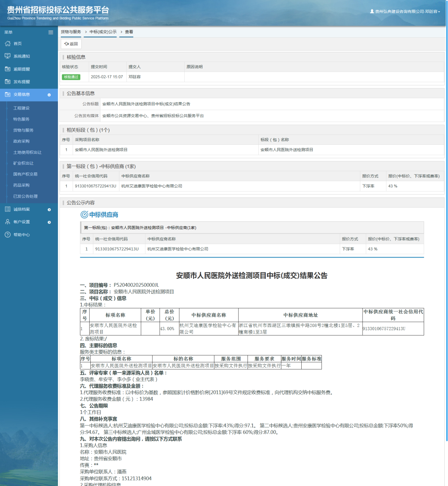Click the icon beside 交易信息

7,94
